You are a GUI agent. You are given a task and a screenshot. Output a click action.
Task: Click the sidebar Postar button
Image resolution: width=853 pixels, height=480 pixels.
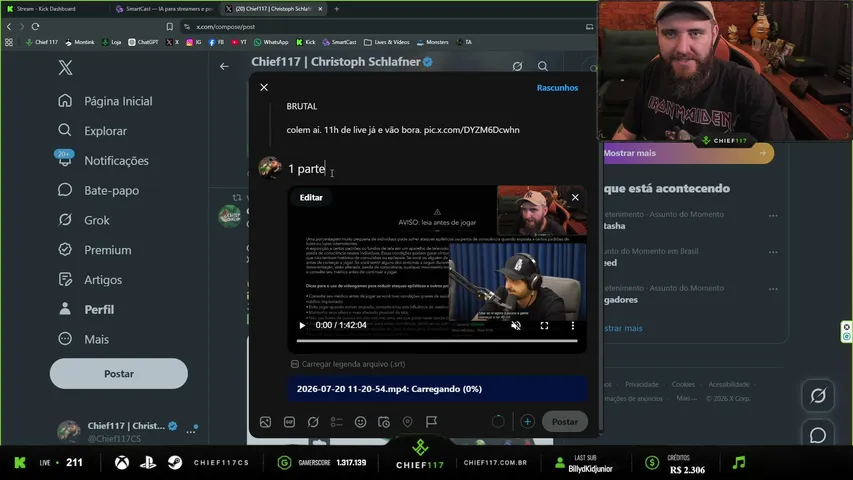tap(119, 373)
